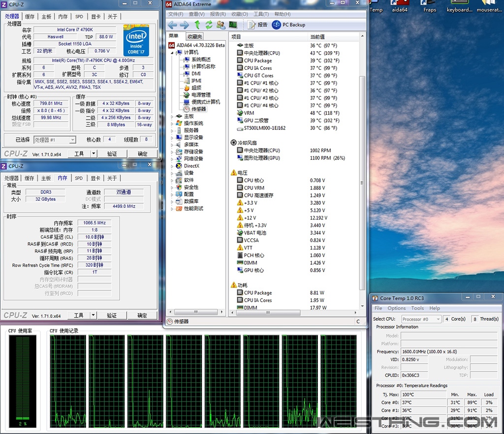Viewport: 504px width, 434px height.
Task: Open the Options menu in Core Temp
Action: (x=396, y=308)
